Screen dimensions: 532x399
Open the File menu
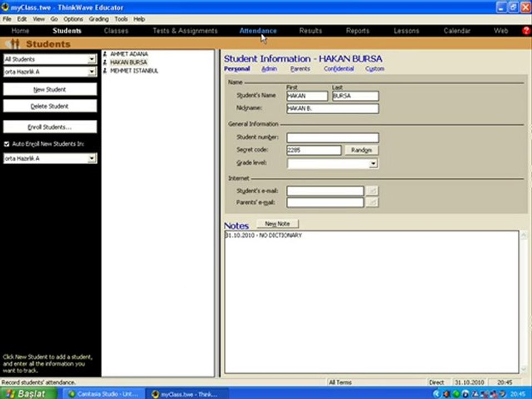pos(7,19)
